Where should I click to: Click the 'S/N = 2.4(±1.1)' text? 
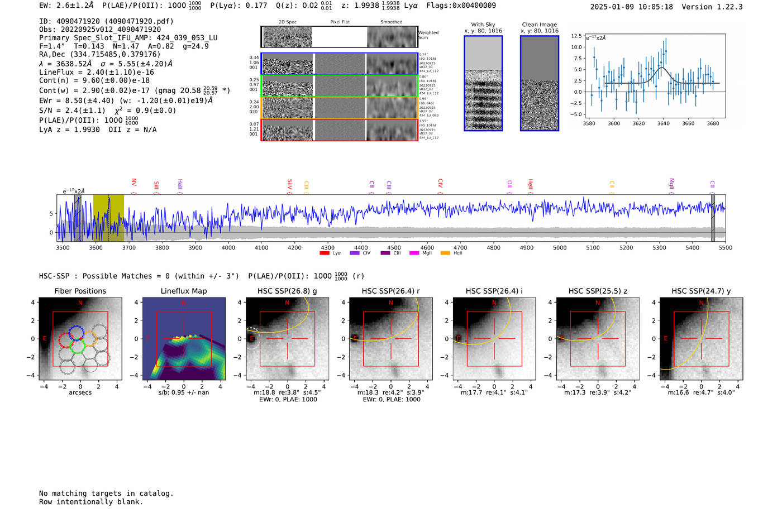click(72, 111)
